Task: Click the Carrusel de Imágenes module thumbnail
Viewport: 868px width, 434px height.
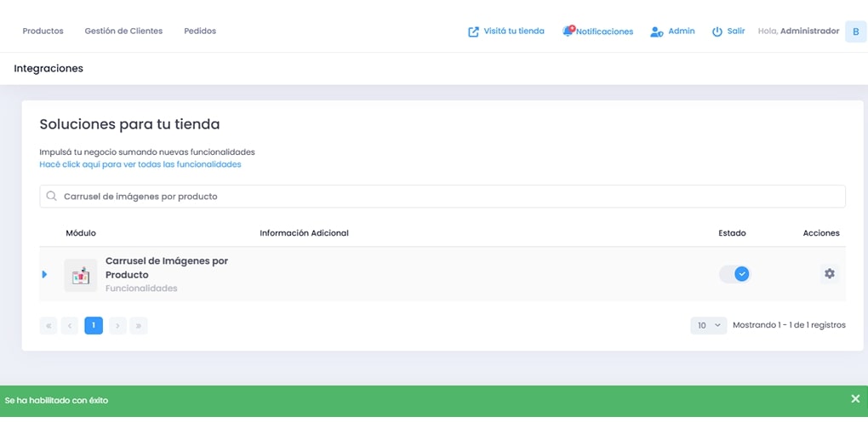Action: click(x=81, y=275)
